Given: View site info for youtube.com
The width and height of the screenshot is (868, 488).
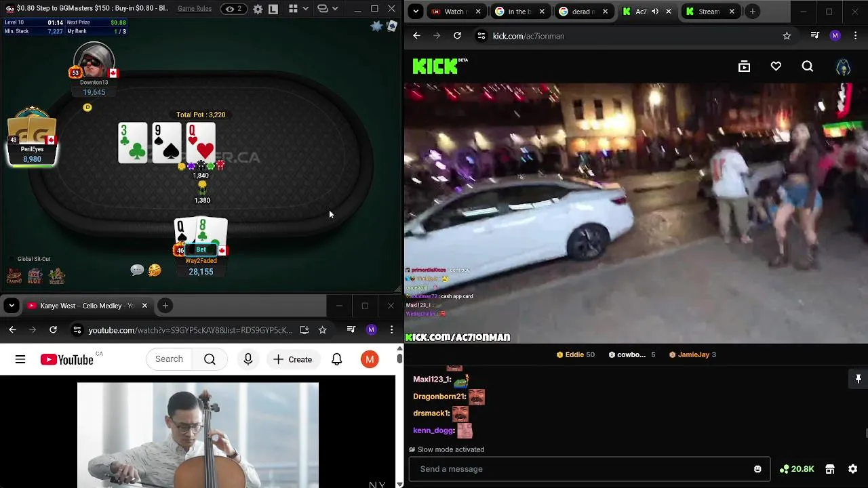Looking at the screenshot, I should tap(77, 330).
